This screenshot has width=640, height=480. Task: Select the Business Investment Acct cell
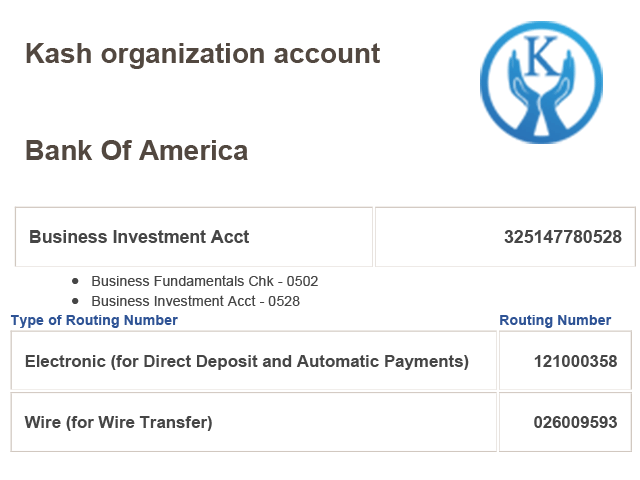click(194, 237)
